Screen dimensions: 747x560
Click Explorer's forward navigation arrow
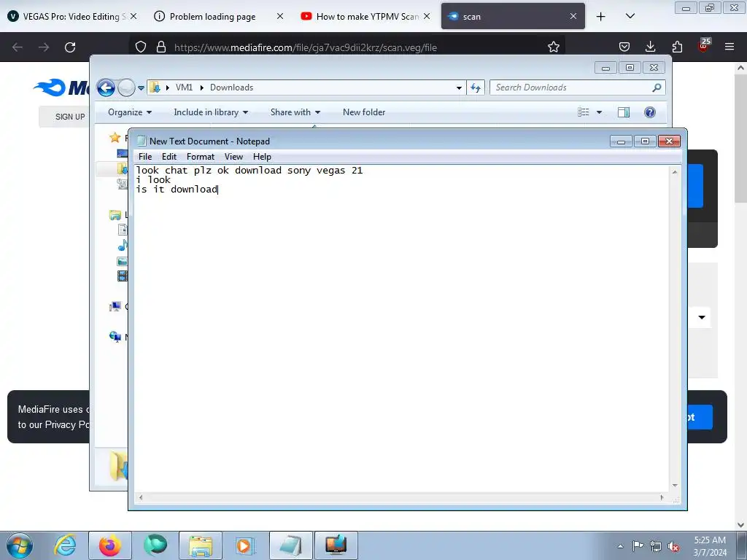click(x=126, y=87)
